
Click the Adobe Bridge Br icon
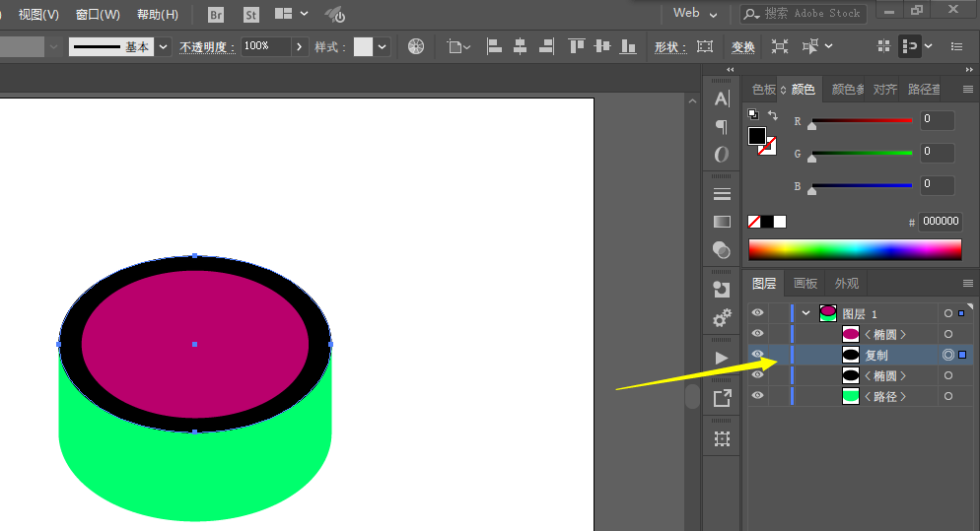point(216,15)
